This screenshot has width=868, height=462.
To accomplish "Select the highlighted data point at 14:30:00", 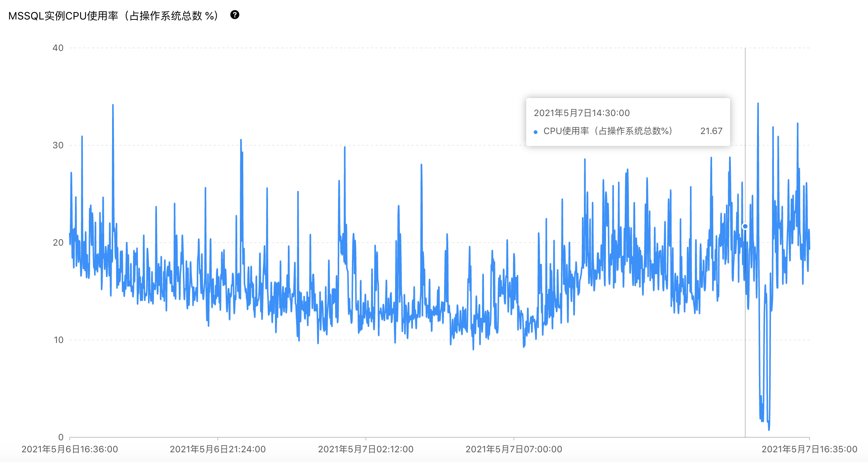I will point(745,226).
